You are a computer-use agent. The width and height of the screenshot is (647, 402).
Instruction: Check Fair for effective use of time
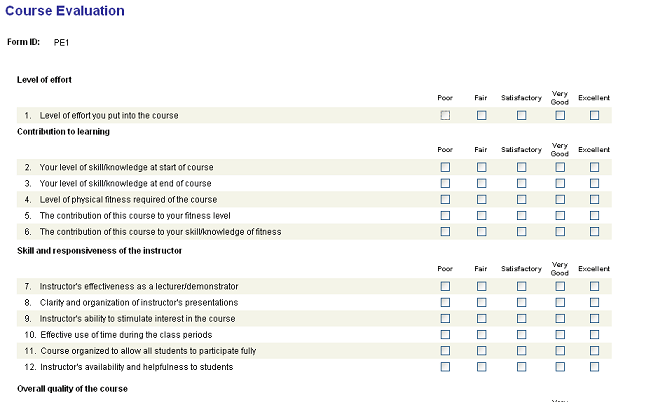click(482, 335)
